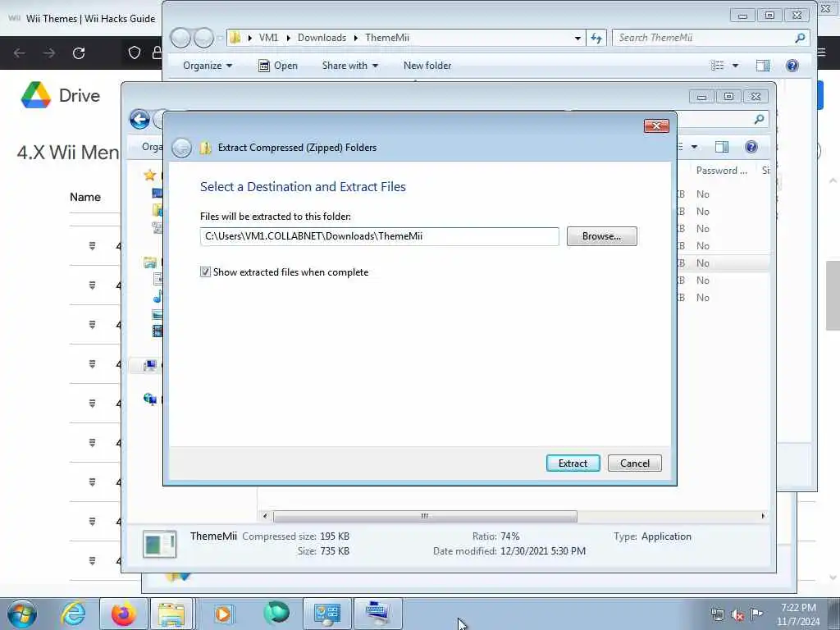Expand view dropdown arrow in zip window
This screenshot has width=840, height=630.
coord(694,147)
